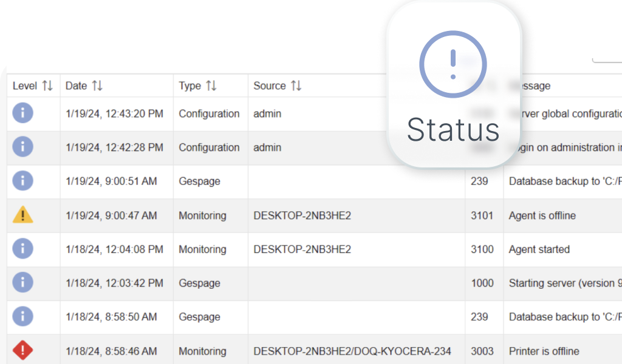Click Configuration type in 12:43:20 PM row

point(209,113)
